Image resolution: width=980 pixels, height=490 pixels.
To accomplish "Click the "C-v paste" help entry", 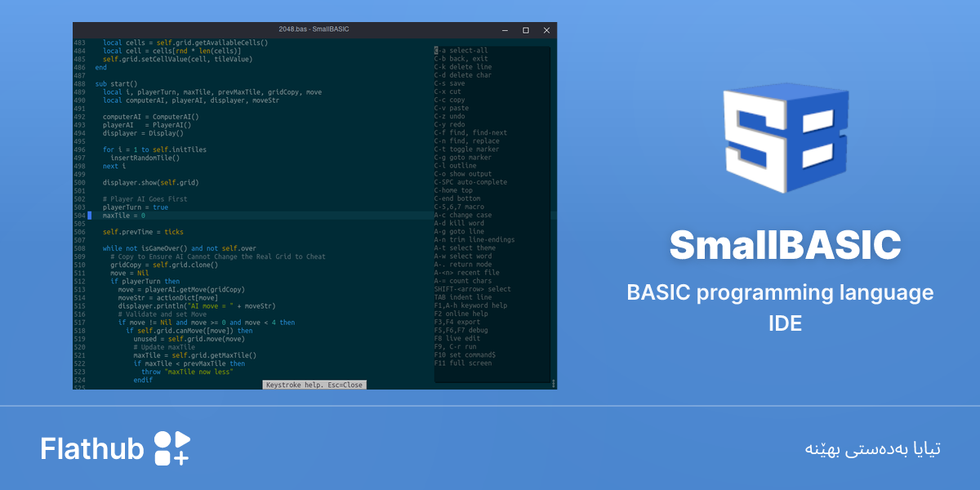I will pyautogui.click(x=452, y=108).
